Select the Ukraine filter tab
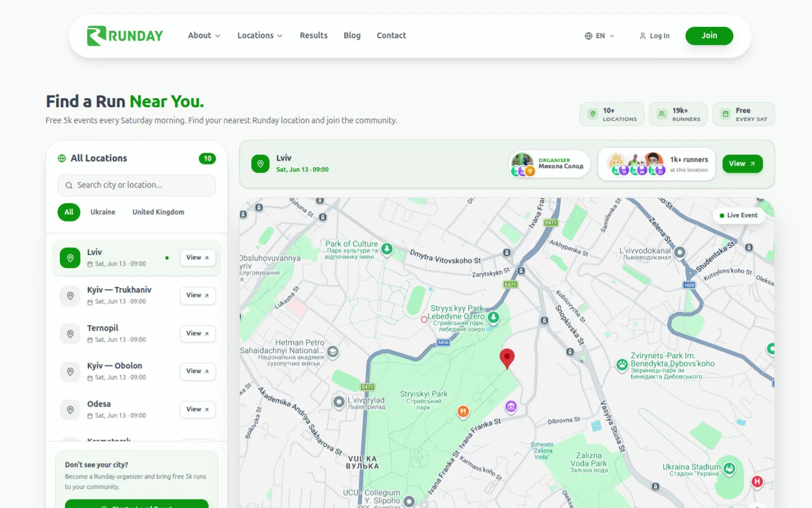The height and width of the screenshot is (508, 812). [103, 212]
